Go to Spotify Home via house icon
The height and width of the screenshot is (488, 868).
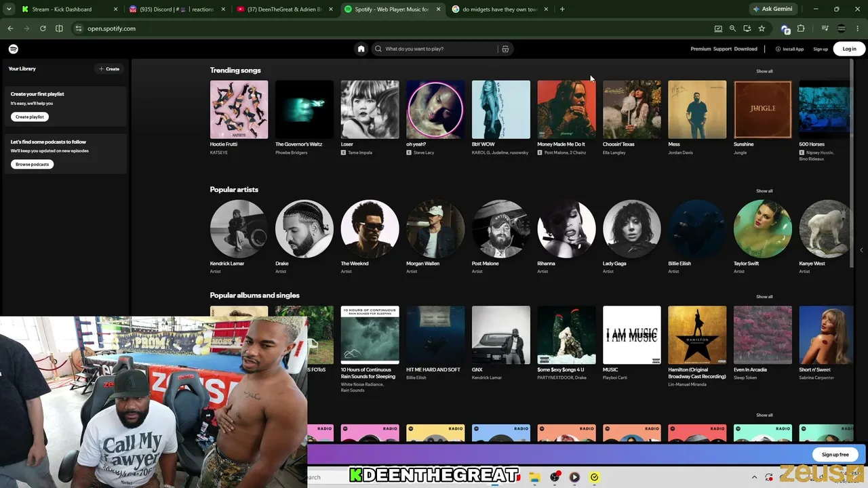[x=361, y=49]
